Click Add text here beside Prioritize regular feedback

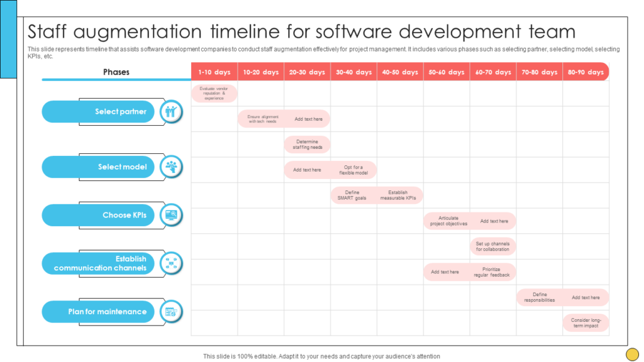445,272
